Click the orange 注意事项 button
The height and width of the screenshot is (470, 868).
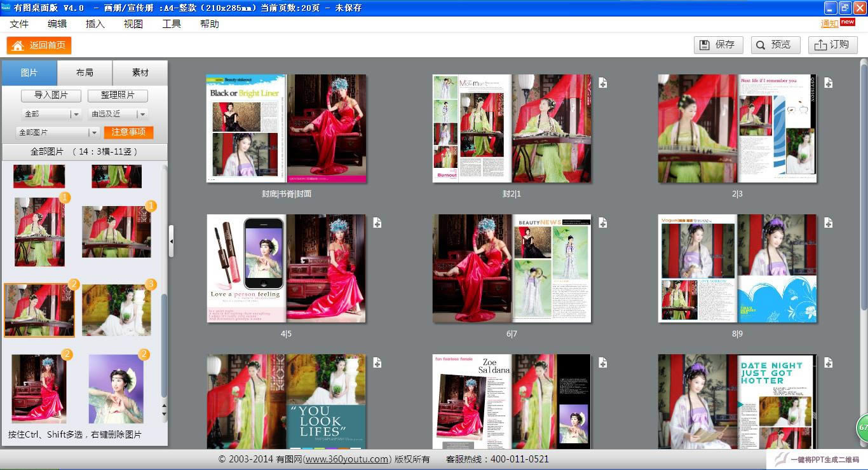pyautogui.click(x=129, y=132)
